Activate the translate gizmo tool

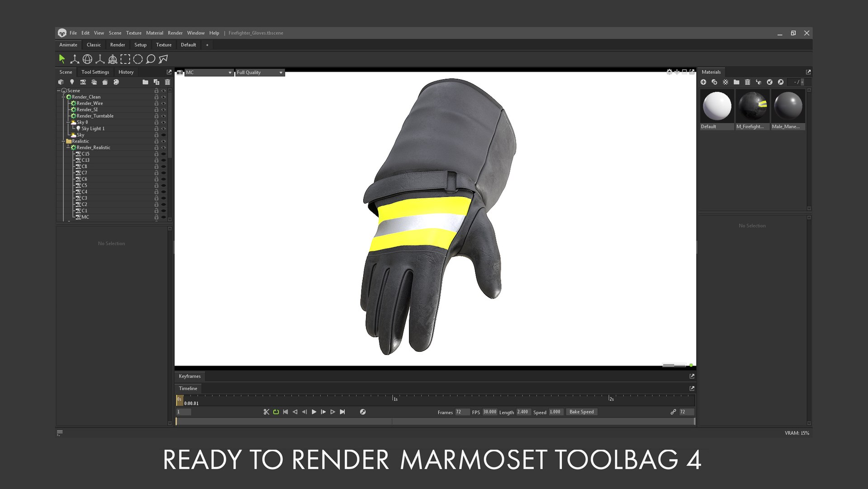[x=75, y=59]
